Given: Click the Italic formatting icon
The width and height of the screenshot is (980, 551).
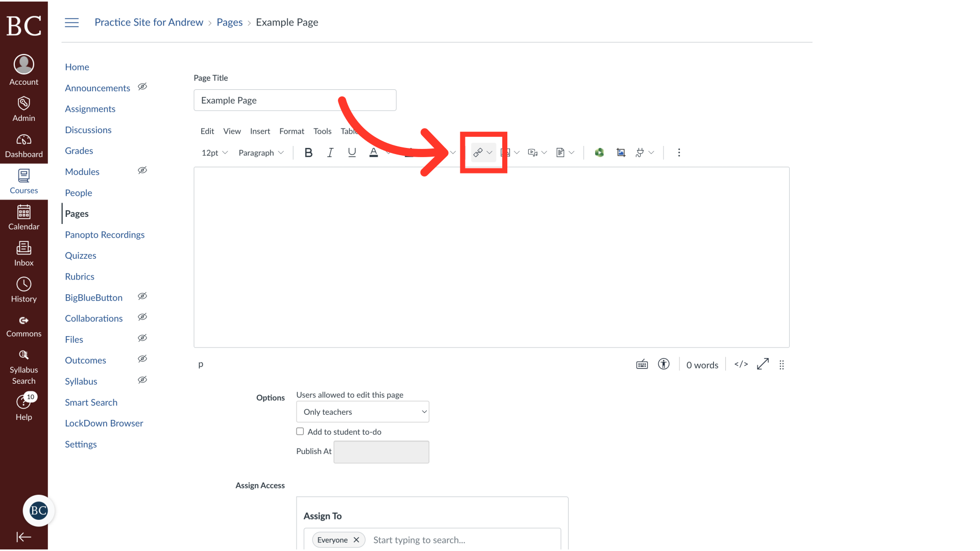Looking at the screenshot, I should (x=330, y=152).
